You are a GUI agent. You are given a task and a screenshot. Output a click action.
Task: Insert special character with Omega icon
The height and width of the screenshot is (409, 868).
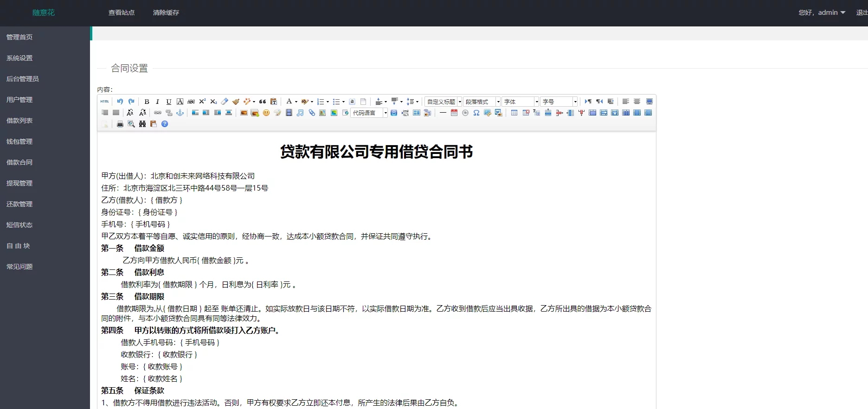click(x=476, y=113)
